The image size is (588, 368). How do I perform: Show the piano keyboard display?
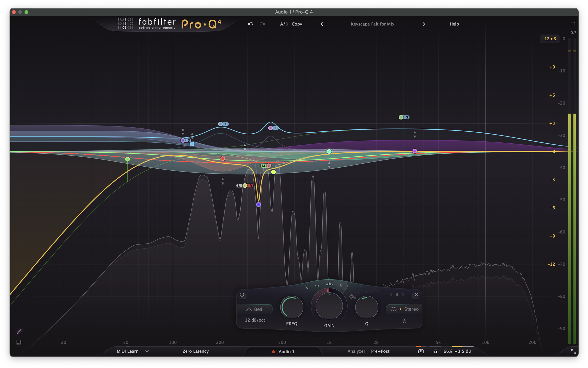click(x=19, y=342)
